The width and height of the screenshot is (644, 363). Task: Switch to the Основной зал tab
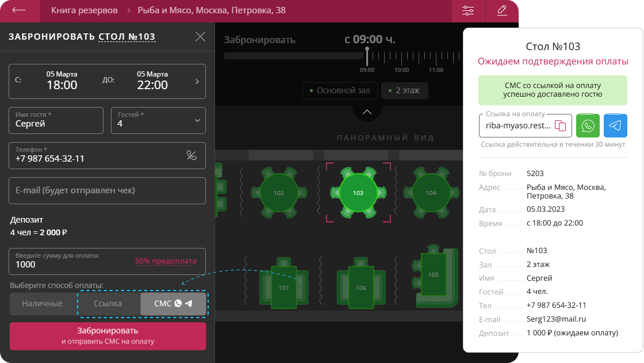(340, 90)
